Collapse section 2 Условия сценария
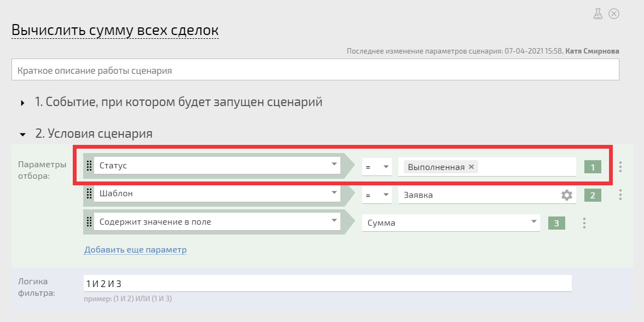The image size is (644, 322). click(x=23, y=134)
